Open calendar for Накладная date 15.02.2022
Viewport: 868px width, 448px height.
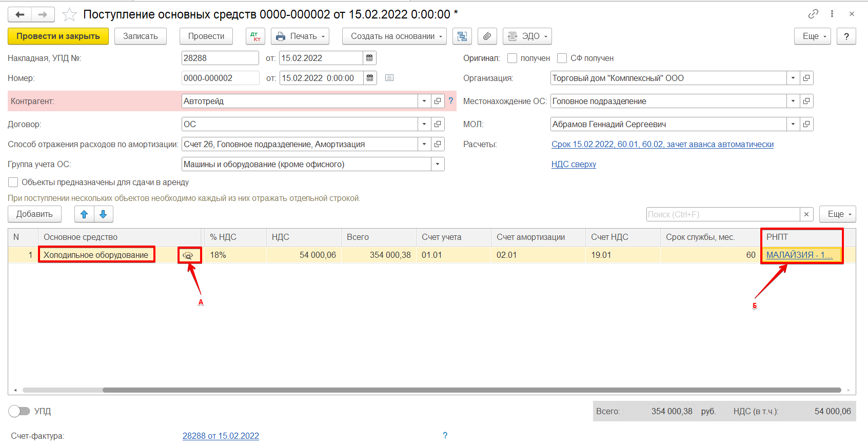pos(369,58)
